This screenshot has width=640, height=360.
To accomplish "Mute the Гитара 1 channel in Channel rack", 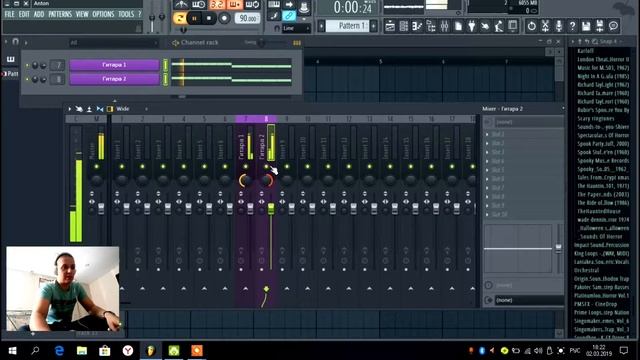I will pyautogui.click(x=27, y=65).
